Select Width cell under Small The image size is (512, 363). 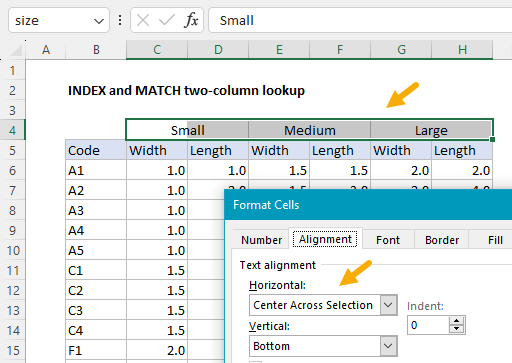click(x=157, y=150)
